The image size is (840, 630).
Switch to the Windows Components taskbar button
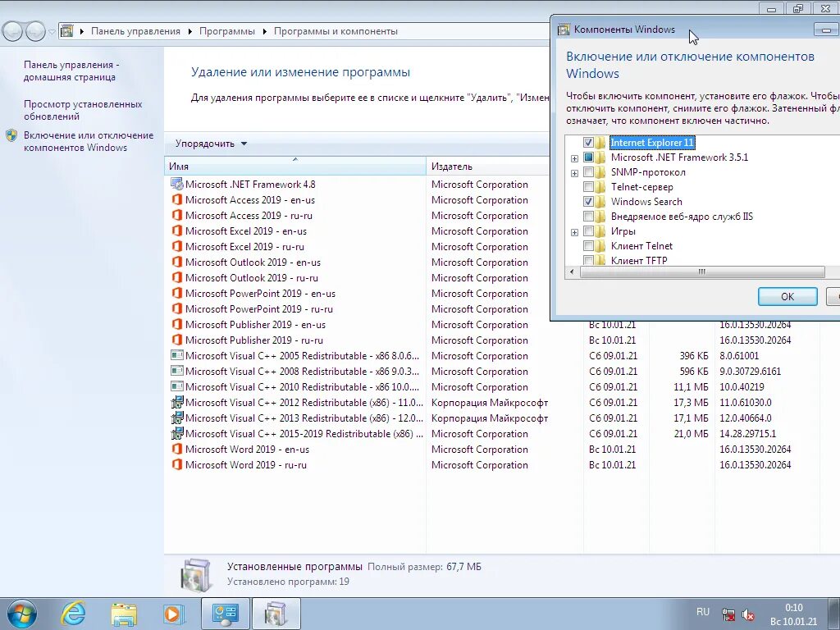pos(276,614)
